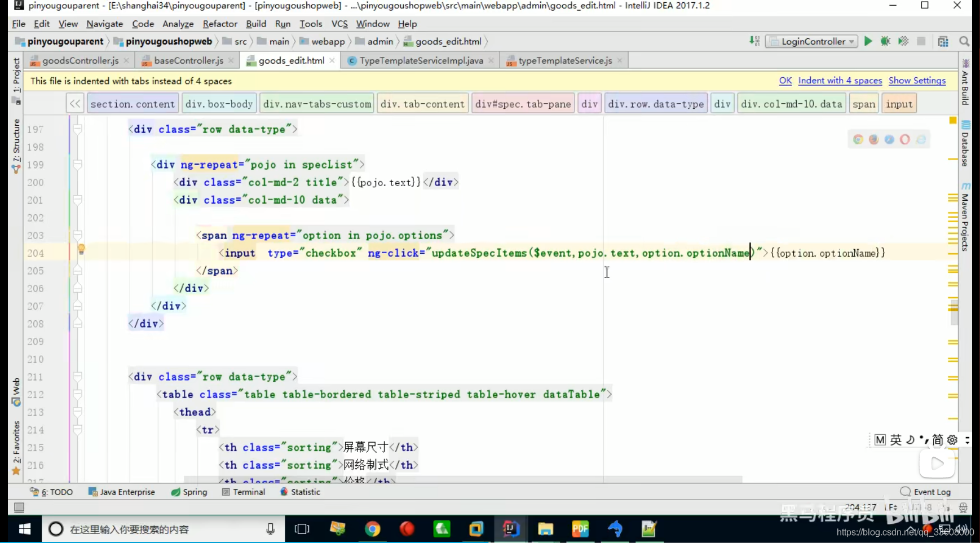980x543 pixels.
Task: Collapse fold marker at line 201
Action: pos(78,200)
